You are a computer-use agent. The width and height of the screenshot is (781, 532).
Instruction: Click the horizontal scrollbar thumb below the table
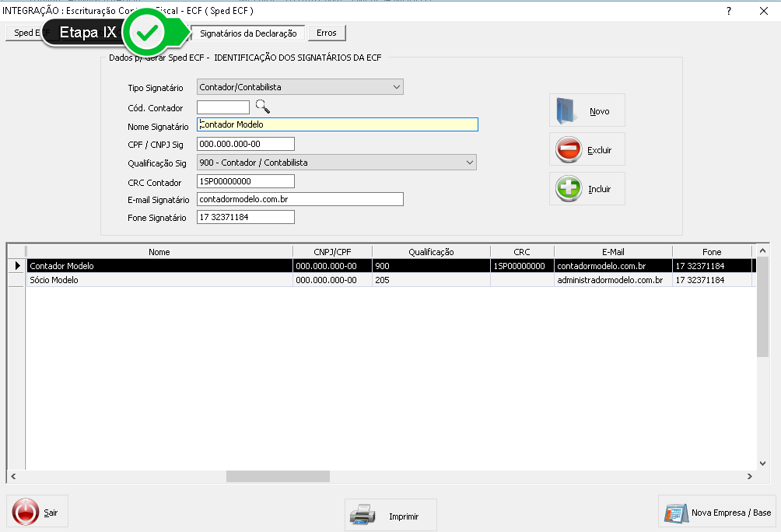click(278, 476)
